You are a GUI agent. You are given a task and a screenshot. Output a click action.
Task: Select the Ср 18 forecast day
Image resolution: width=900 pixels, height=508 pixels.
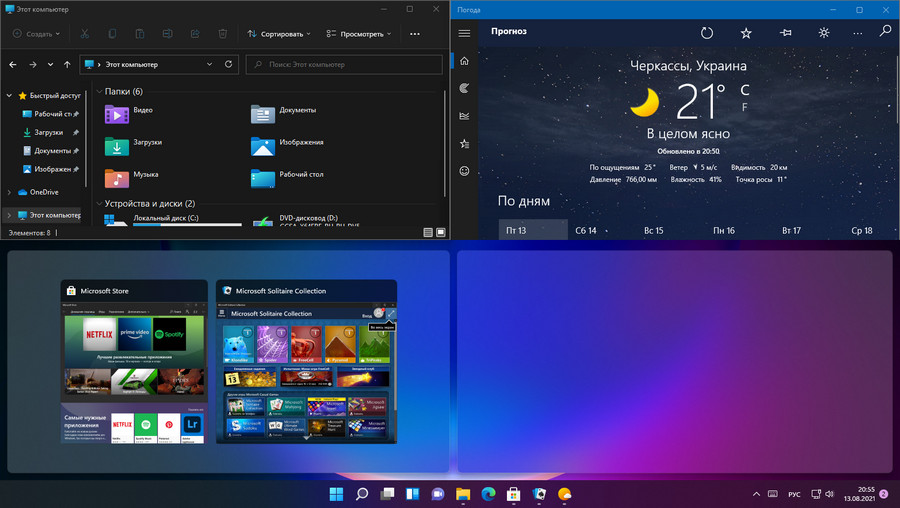tap(862, 230)
